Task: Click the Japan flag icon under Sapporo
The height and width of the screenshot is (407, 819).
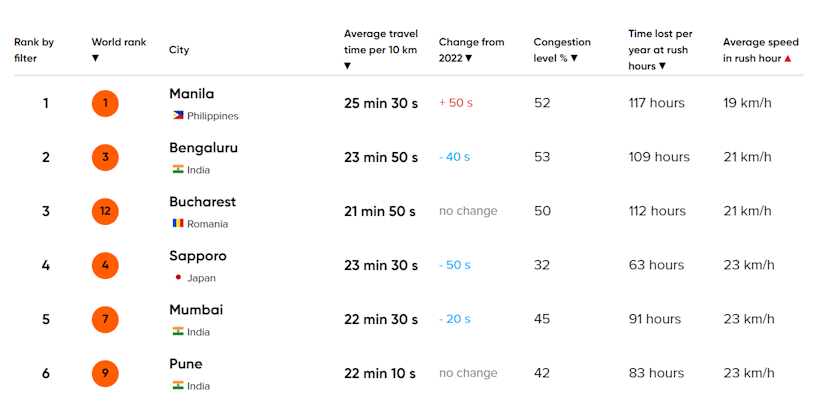Action: click(x=178, y=277)
